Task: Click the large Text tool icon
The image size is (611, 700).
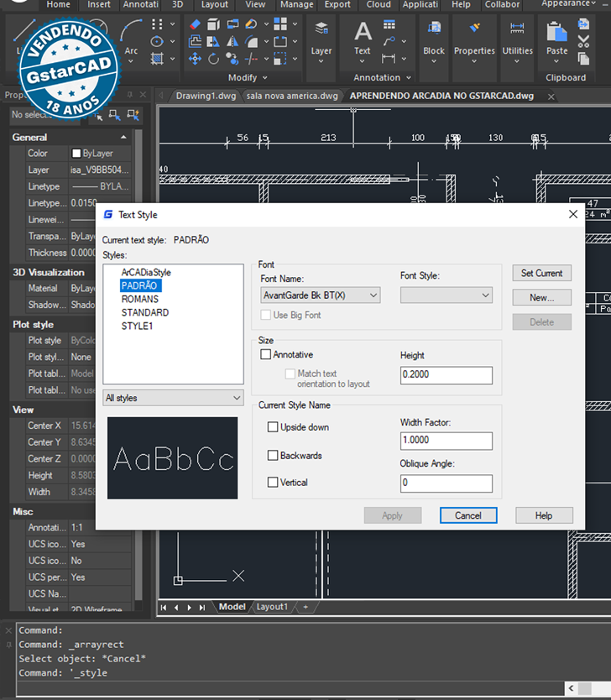Action: tap(363, 32)
